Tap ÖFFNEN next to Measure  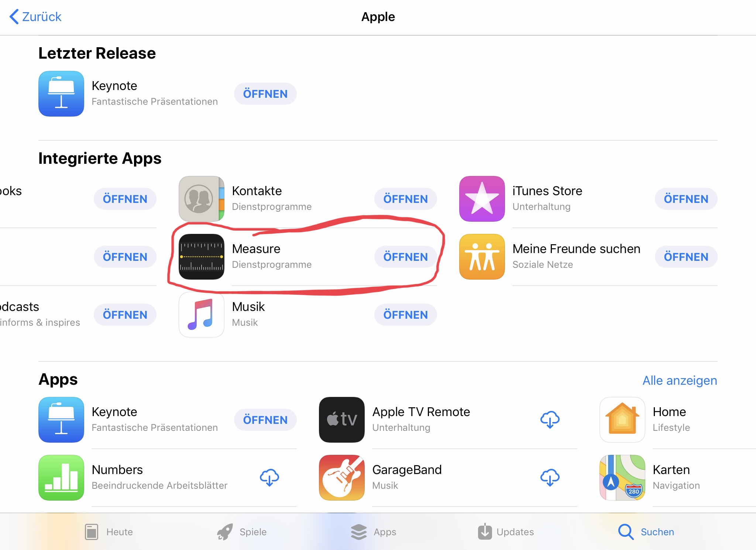point(405,257)
